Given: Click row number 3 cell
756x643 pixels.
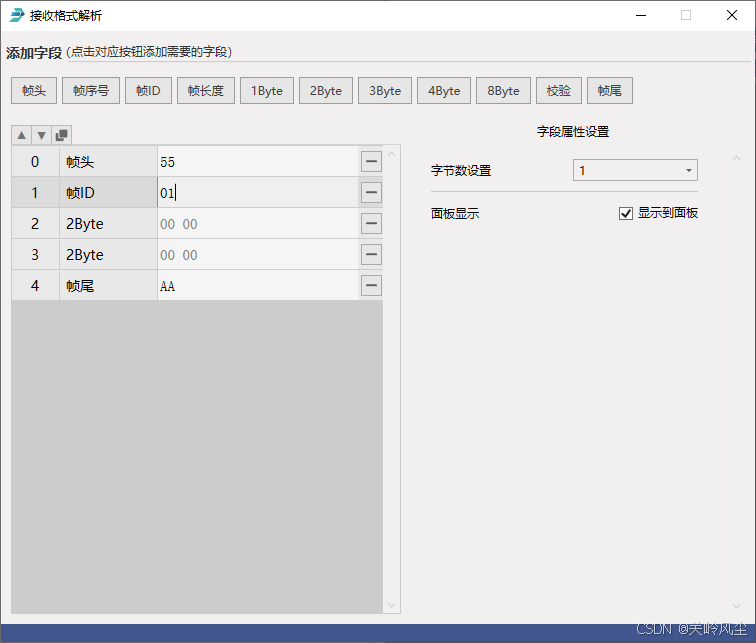Looking at the screenshot, I should 35,254.
